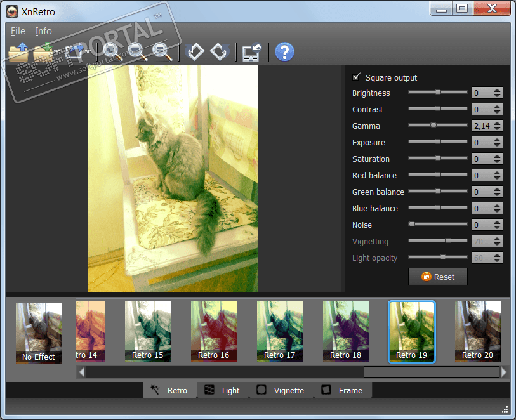This screenshot has width=516, height=420.
Task: Pick the Retro 20 effect thumbnail
Action: point(478,332)
